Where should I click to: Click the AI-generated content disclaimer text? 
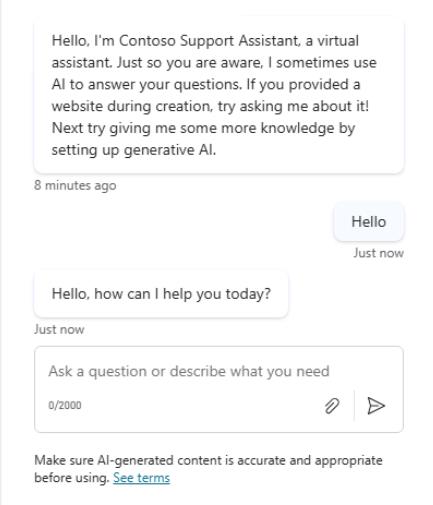tap(208, 469)
